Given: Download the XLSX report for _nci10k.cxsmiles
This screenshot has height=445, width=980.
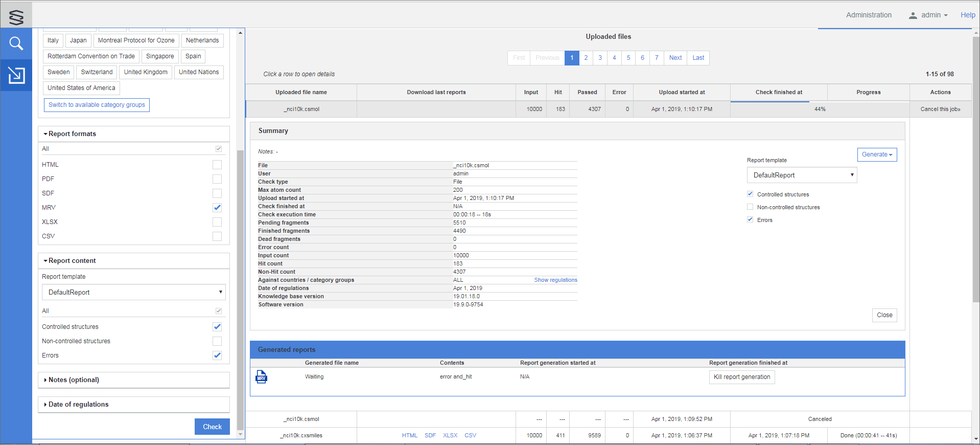Looking at the screenshot, I should pos(450,436).
